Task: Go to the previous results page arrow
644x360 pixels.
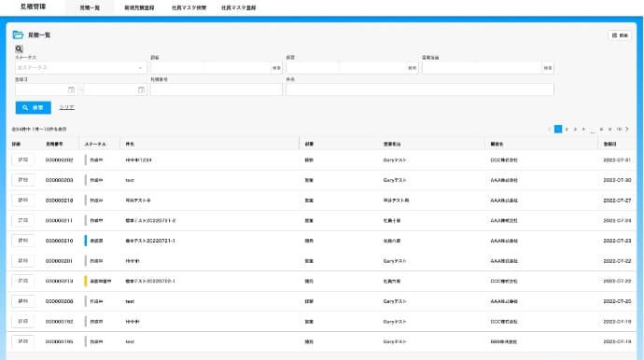Action: (549, 130)
